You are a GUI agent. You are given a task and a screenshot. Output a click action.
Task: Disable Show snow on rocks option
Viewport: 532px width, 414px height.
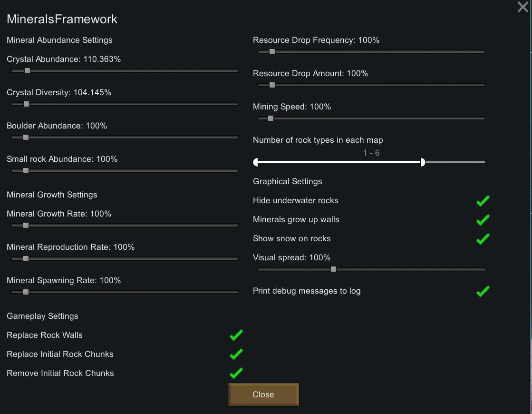[483, 239]
